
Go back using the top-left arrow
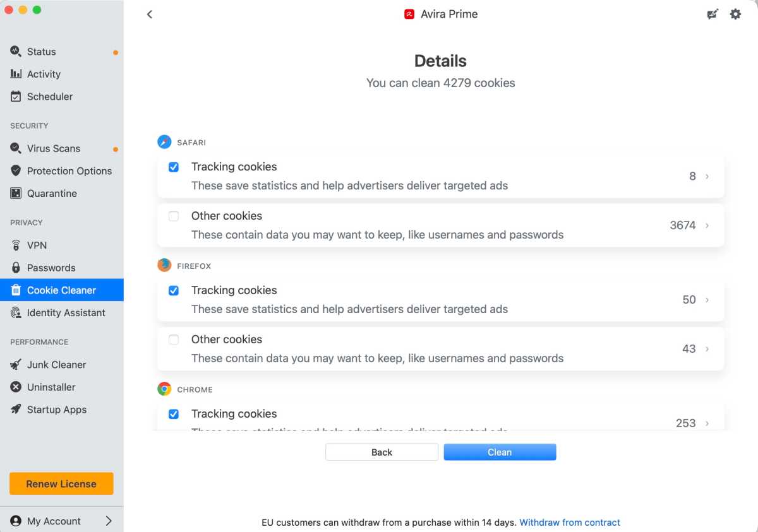click(x=150, y=14)
